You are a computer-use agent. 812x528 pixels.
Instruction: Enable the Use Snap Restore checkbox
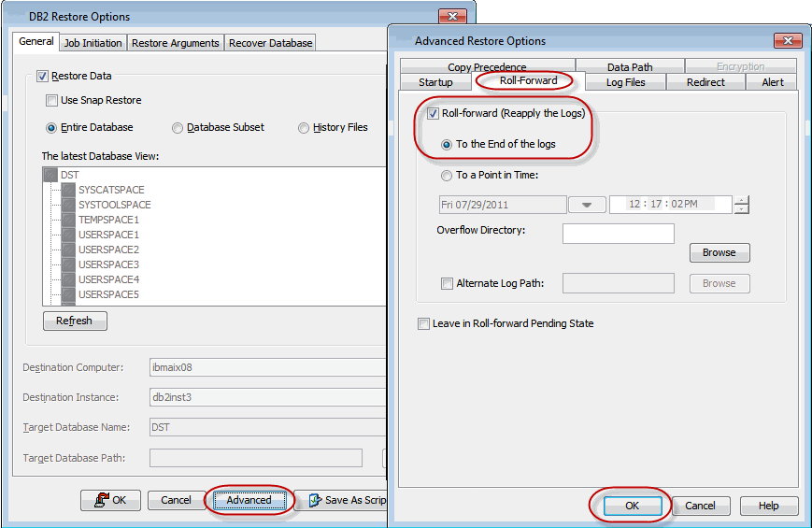click(52, 100)
